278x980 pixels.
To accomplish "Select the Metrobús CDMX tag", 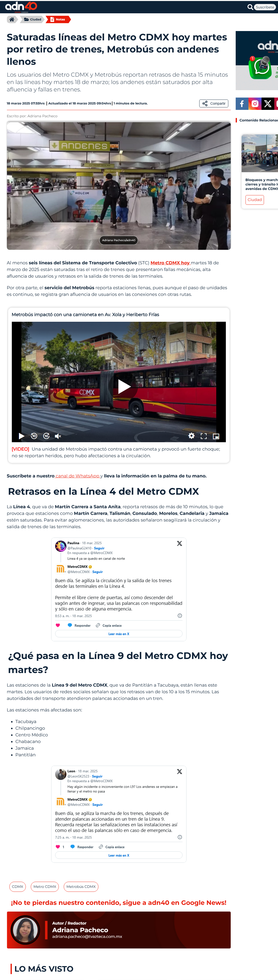I will point(81,886).
